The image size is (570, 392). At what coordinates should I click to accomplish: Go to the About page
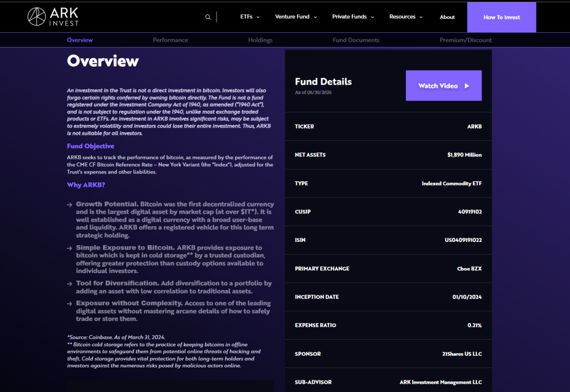click(x=447, y=17)
